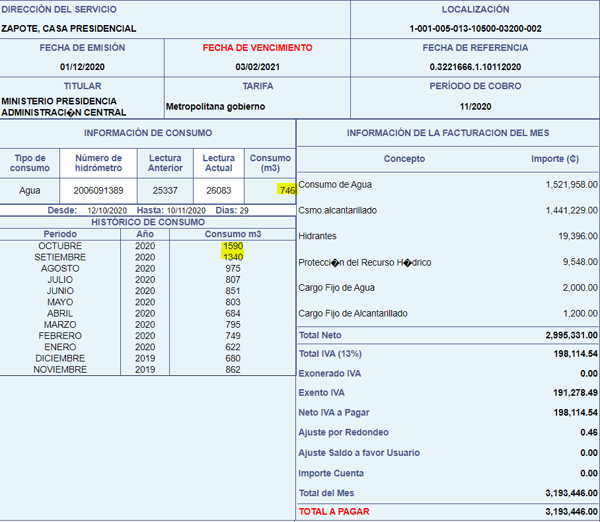This screenshot has height=522, width=600.
Task: Click the HISTÓRICO DE CONSUMO header
Action: coord(148,222)
